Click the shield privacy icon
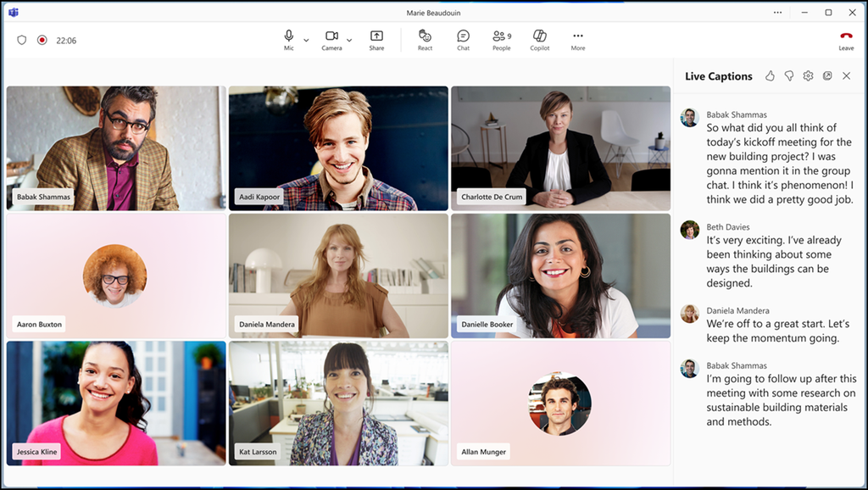This screenshot has height=490, width=868. (21, 40)
